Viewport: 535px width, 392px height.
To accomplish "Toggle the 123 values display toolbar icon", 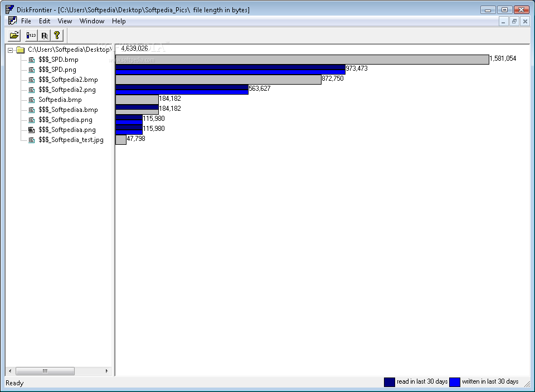I will click(31, 35).
